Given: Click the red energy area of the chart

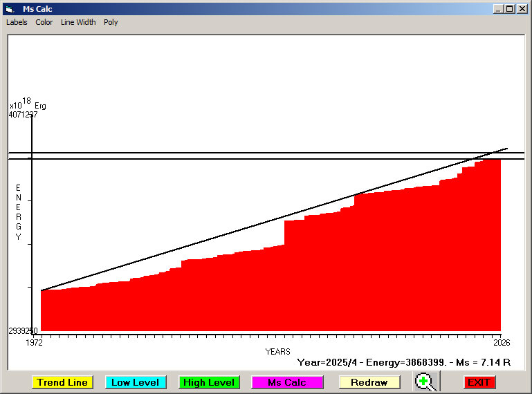Looking at the screenshot, I should 277,297.
